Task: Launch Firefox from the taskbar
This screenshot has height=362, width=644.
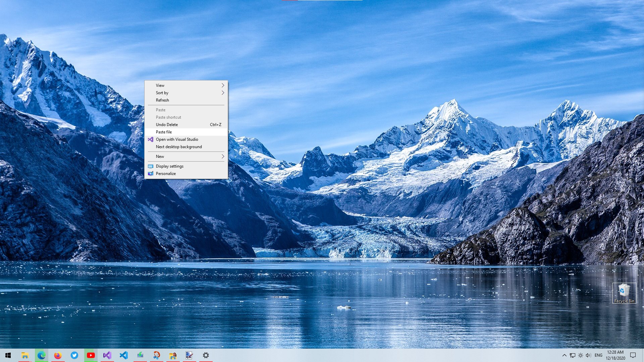Action: click(x=58, y=355)
